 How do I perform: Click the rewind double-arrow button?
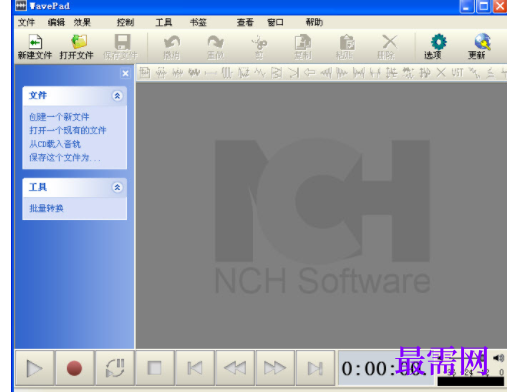coord(235,368)
